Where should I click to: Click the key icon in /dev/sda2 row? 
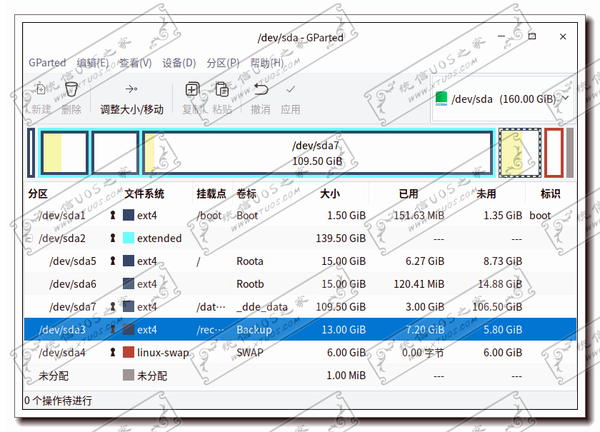point(112,238)
